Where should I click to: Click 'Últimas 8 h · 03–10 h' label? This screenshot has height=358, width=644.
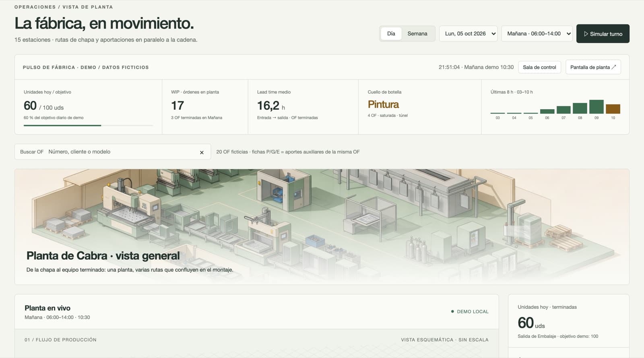coord(512,92)
